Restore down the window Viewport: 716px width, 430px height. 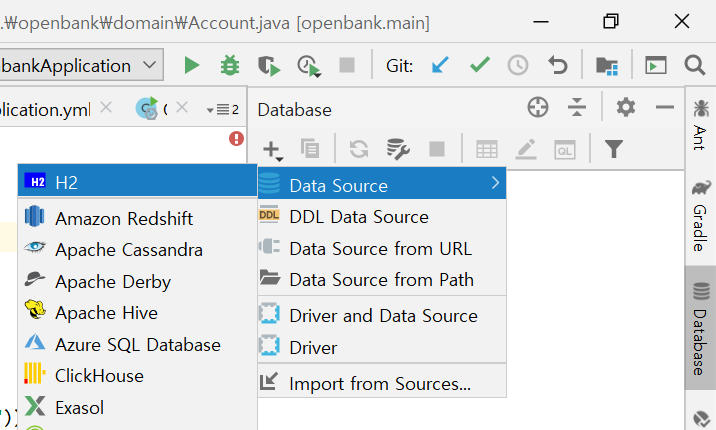(611, 21)
